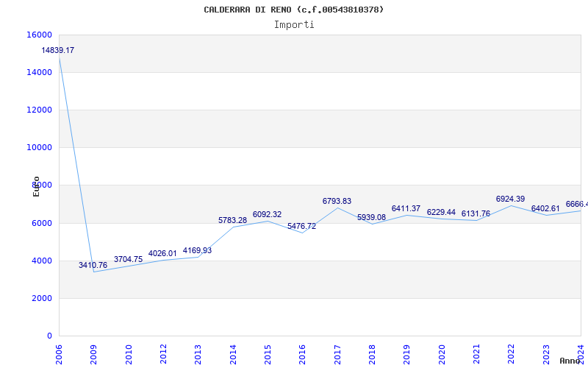Viewport: 588px width, 368px height.
Task: Click the Anno axis label
Action: coord(569,361)
